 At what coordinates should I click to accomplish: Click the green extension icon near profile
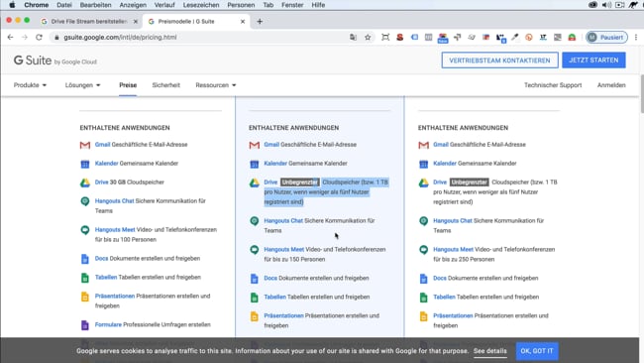(572, 37)
